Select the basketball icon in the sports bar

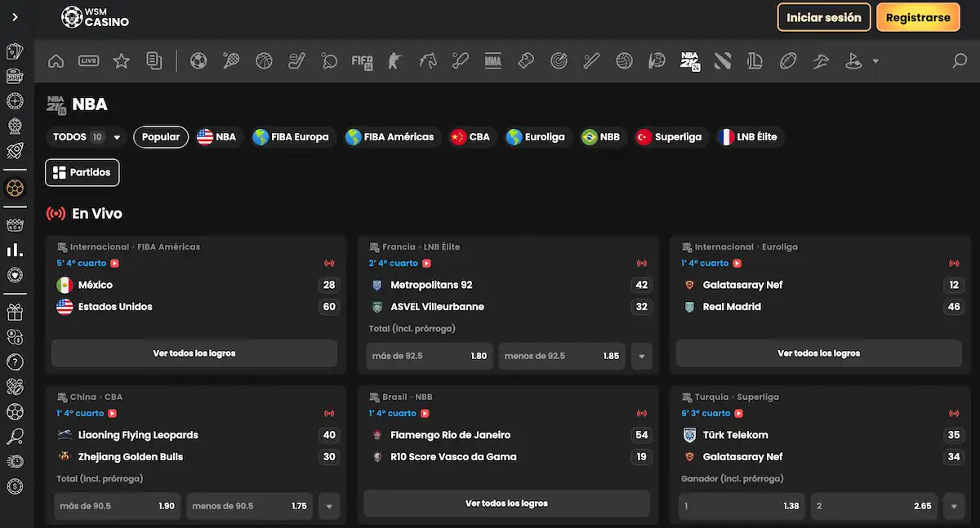[264, 60]
